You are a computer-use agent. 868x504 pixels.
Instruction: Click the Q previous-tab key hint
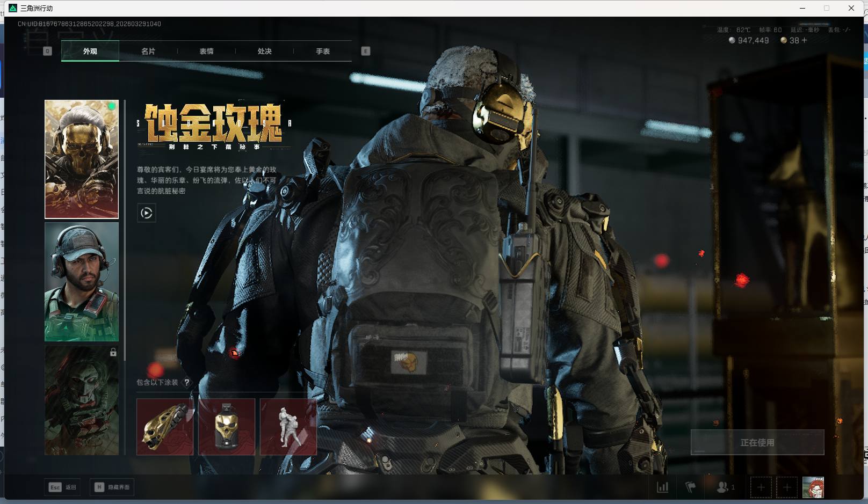coord(47,51)
